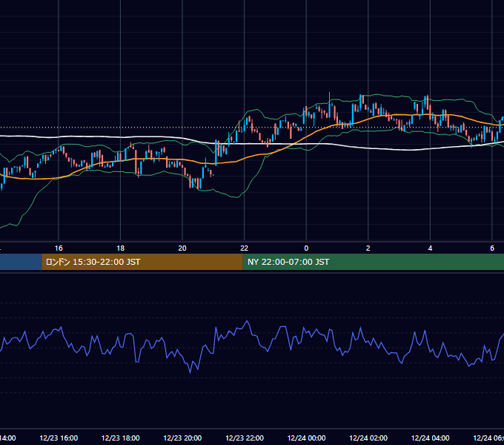The image size is (504, 445).
Task: Click the '12/24 02:00' date label
Action: tap(368, 438)
